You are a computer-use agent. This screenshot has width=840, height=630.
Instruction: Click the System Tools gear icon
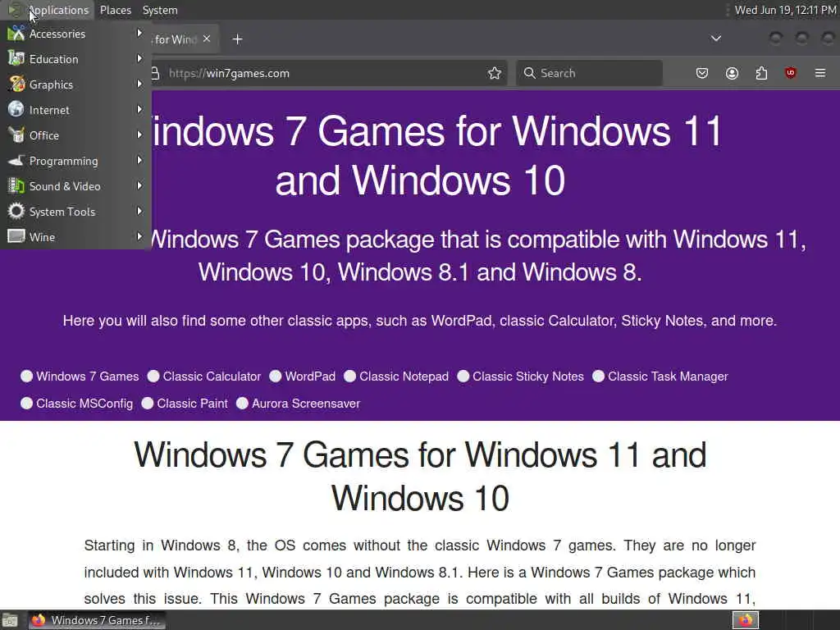[x=16, y=211]
